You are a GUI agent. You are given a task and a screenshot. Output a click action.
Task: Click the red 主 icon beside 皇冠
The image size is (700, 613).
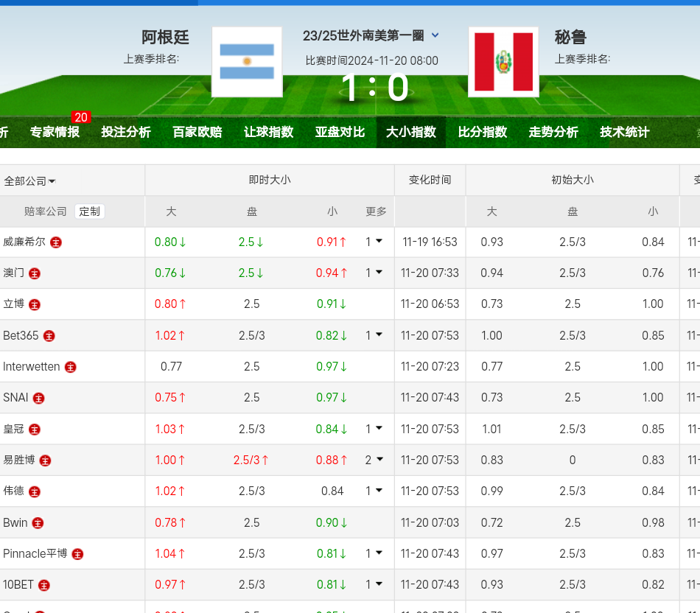(35, 430)
